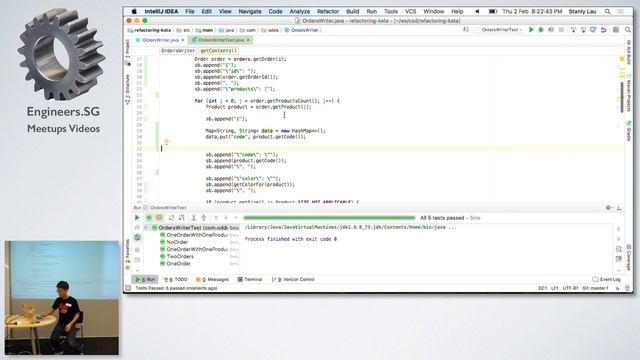The image size is (640, 360).
Task: Sort test results by duration
Action: point(182,218)
